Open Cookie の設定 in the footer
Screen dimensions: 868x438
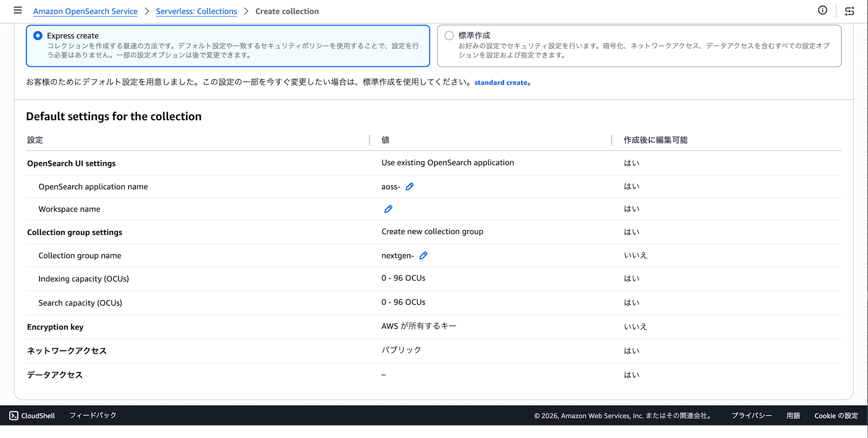(836, 415)
